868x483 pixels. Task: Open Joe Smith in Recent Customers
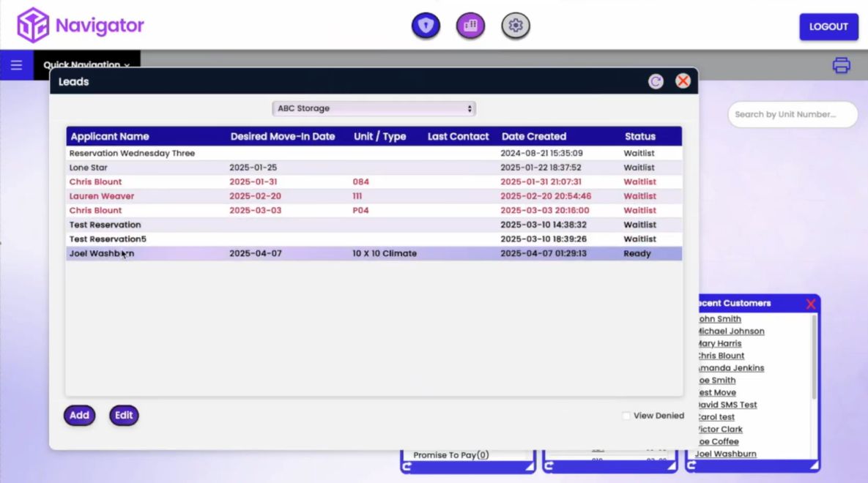(716, 380)
